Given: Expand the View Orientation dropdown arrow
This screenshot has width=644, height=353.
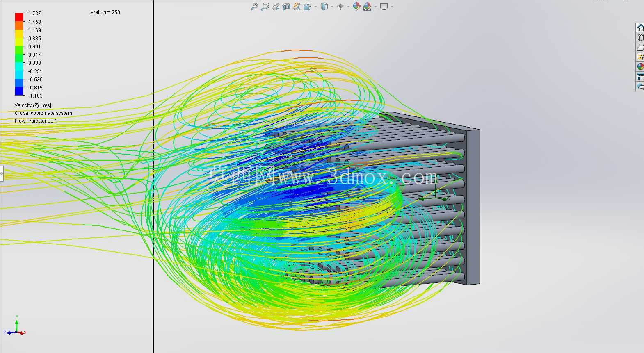Looking at the screenshot, I should tap(315, 7).
